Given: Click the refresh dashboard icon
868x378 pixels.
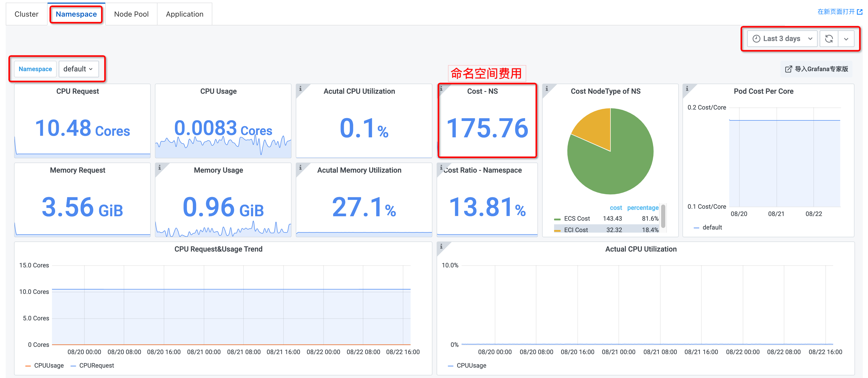Looking at the screenshot, I should pyautogui.click(x=828, y=39).
